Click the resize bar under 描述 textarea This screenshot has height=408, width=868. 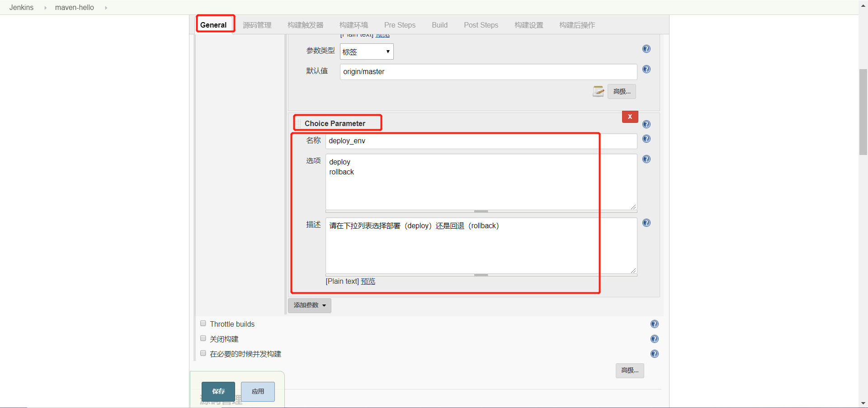click(481, 275)
